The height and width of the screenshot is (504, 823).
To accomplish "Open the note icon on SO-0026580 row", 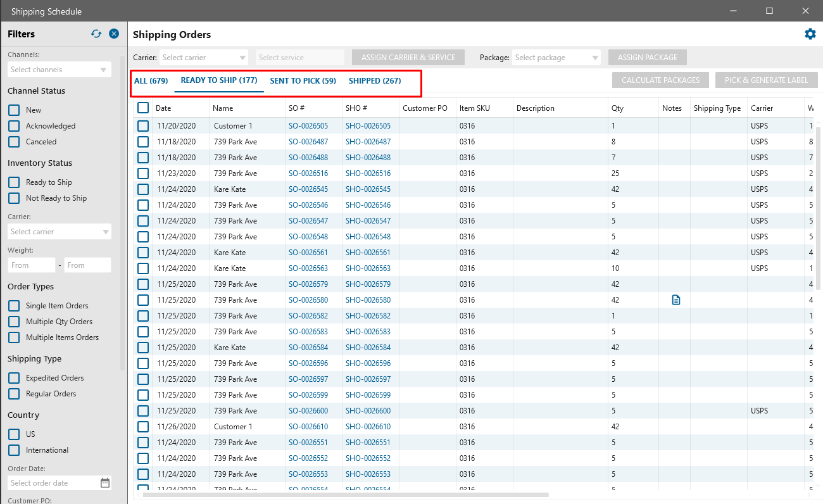I will (x=675, y=300).
